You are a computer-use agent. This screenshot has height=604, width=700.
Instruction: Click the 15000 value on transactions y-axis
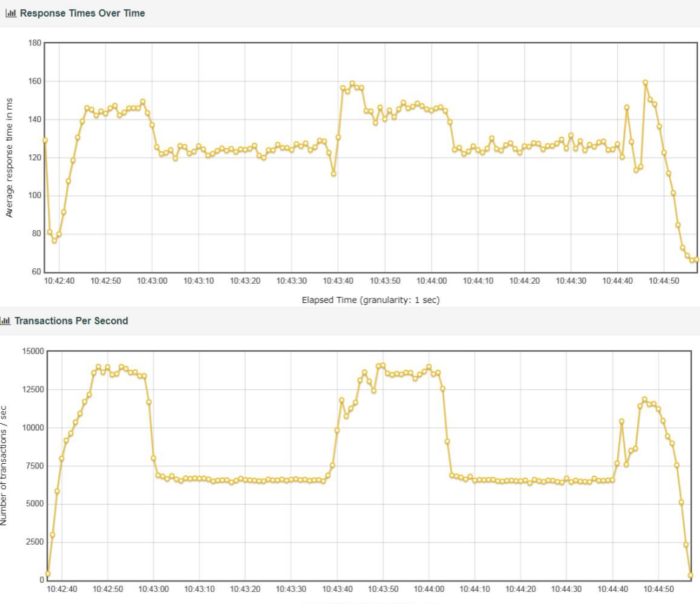[33, 351]
